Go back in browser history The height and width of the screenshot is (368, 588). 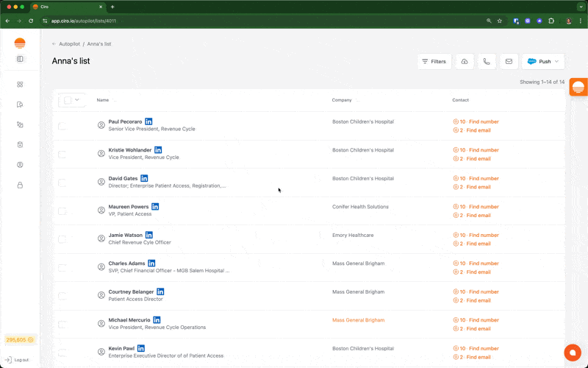(7, 21)
